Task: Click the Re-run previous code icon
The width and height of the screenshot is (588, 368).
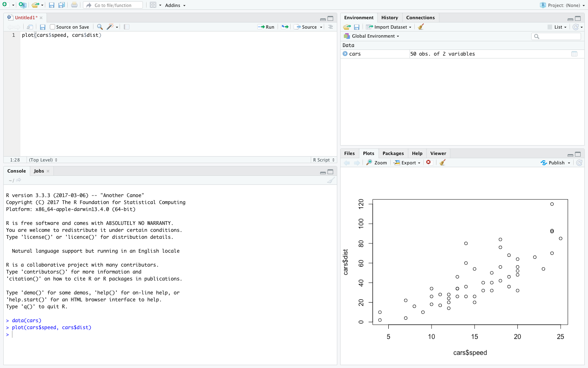Action: pos(285,27)
